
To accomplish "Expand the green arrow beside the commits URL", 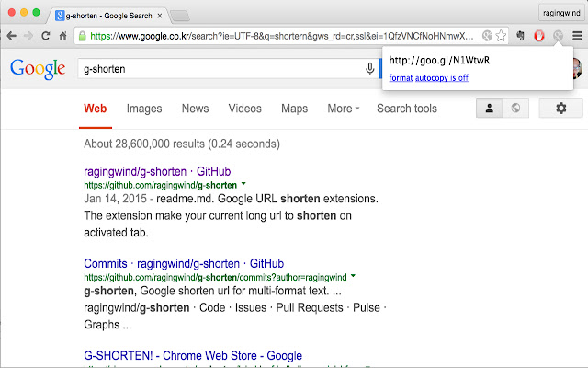I will pyautogui.click(x=353, y=276).
